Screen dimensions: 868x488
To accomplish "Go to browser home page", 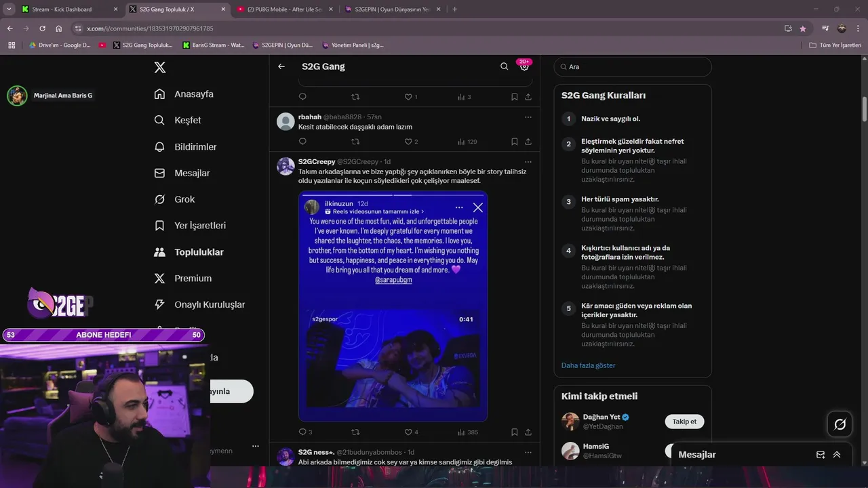I will click(58, 28).
